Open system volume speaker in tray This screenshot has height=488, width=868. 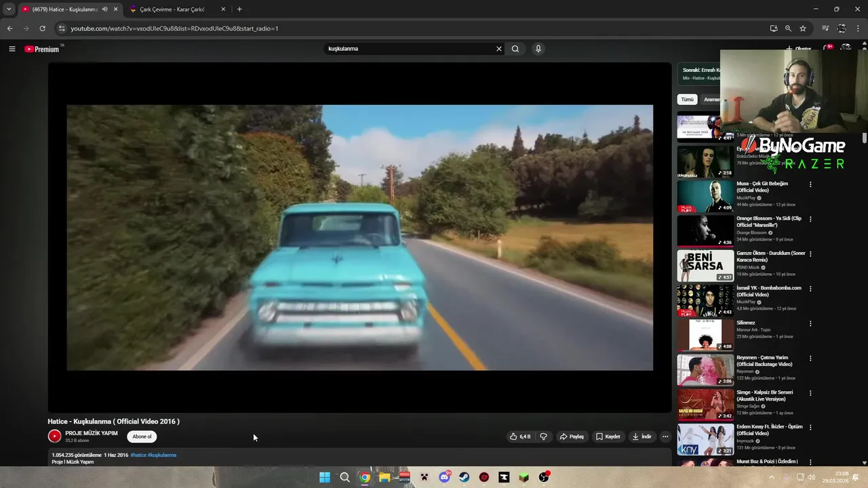812,477
